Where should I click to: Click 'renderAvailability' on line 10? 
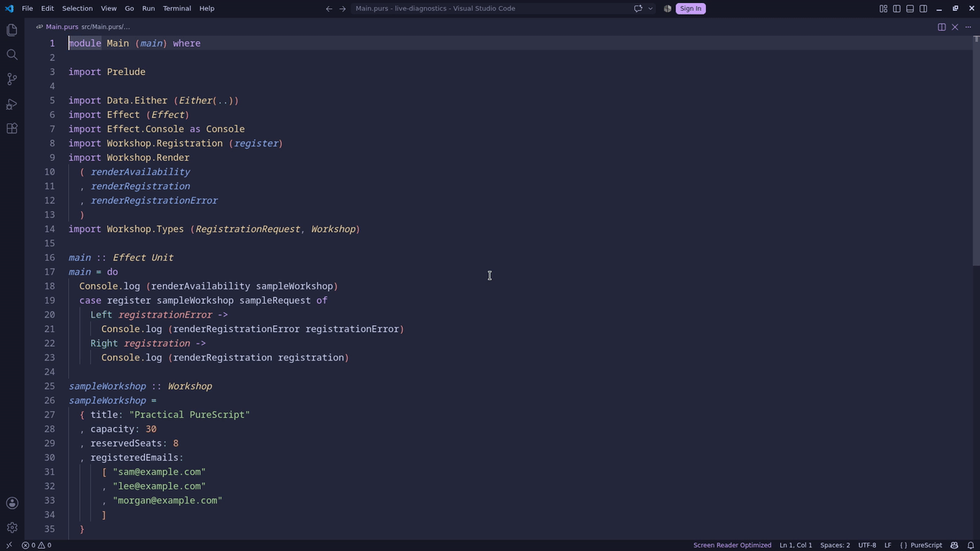[x=140, y=172]
